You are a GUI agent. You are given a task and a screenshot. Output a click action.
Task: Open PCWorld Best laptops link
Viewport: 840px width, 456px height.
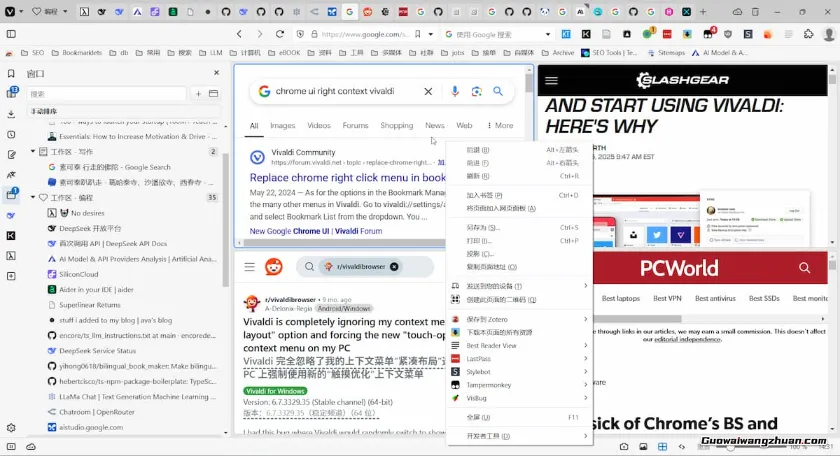coord(620,298)
